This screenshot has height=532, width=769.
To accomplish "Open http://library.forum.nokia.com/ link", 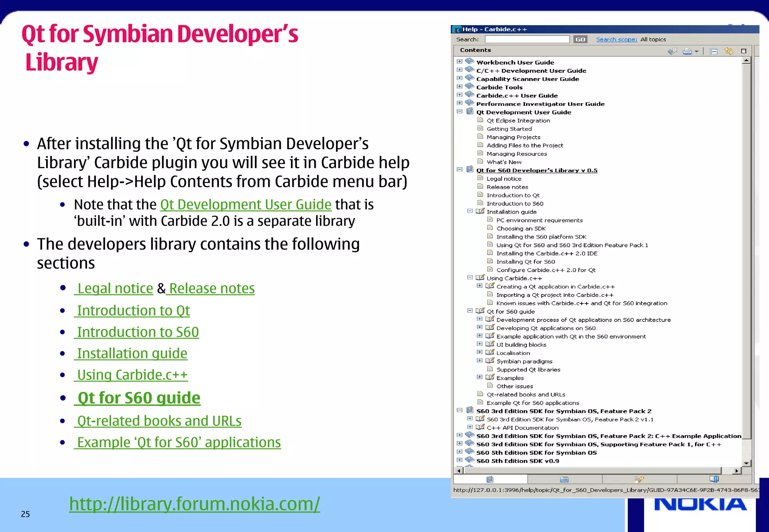I will click(195, 503).
